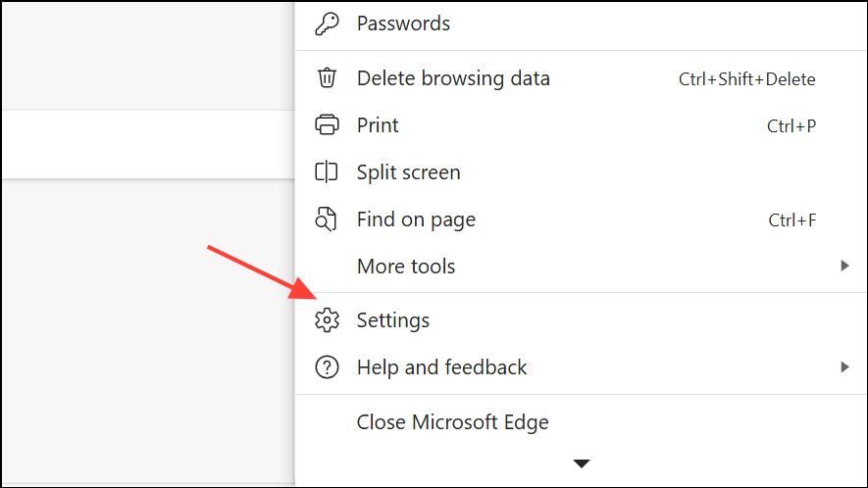Image resolution: width=868 pixels, height=488 pixels.
Task: Choose Close Microsoft Edge
Action: 452,422
